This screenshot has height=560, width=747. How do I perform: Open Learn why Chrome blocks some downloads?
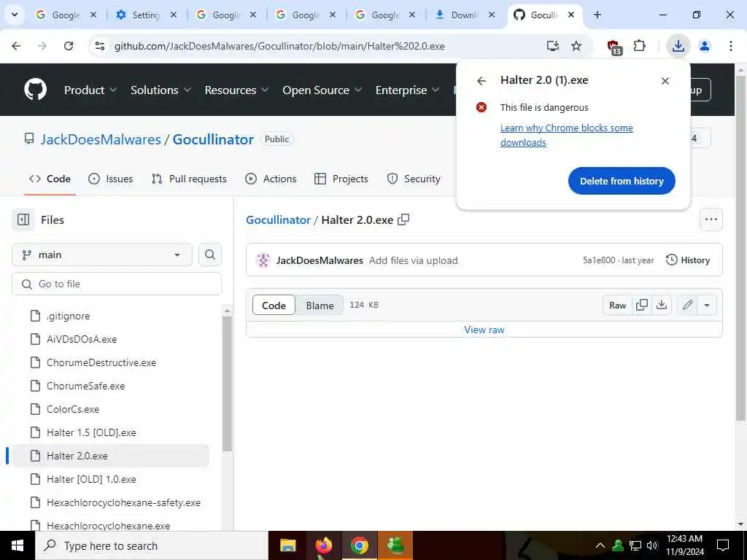566,135
